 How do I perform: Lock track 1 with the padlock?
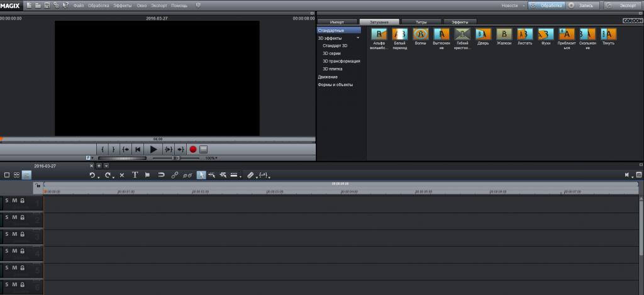click(22, 201)
